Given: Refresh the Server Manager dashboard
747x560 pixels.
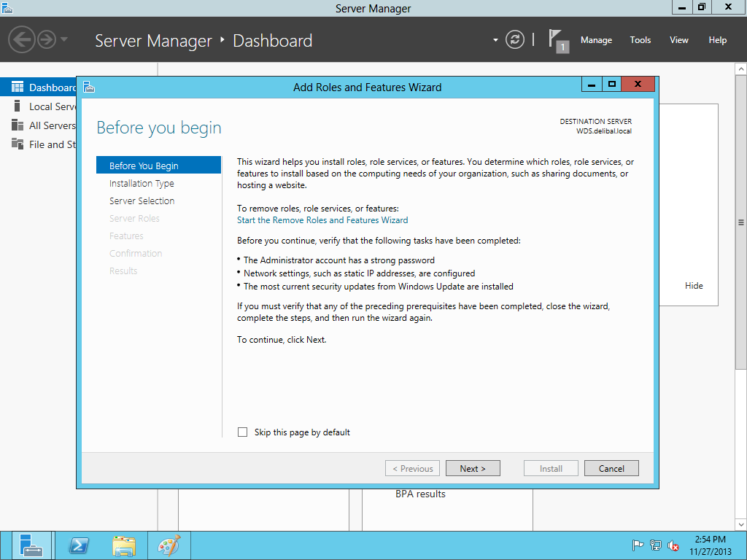Looking at the screenshot, I should [x=515, y=39].
